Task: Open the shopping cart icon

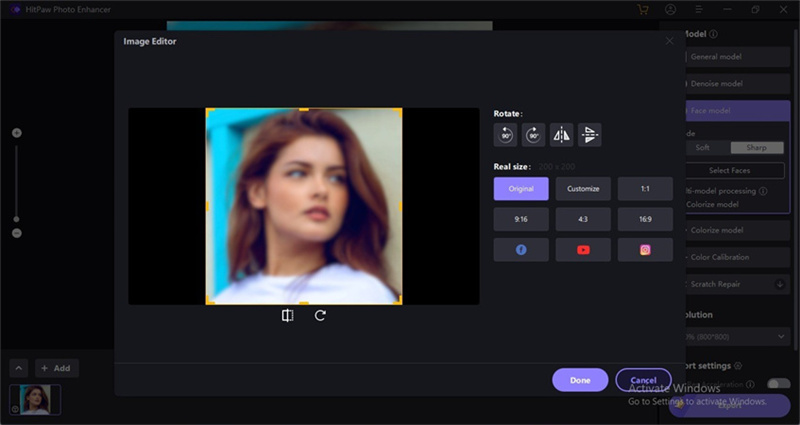Action: [643, 10]
